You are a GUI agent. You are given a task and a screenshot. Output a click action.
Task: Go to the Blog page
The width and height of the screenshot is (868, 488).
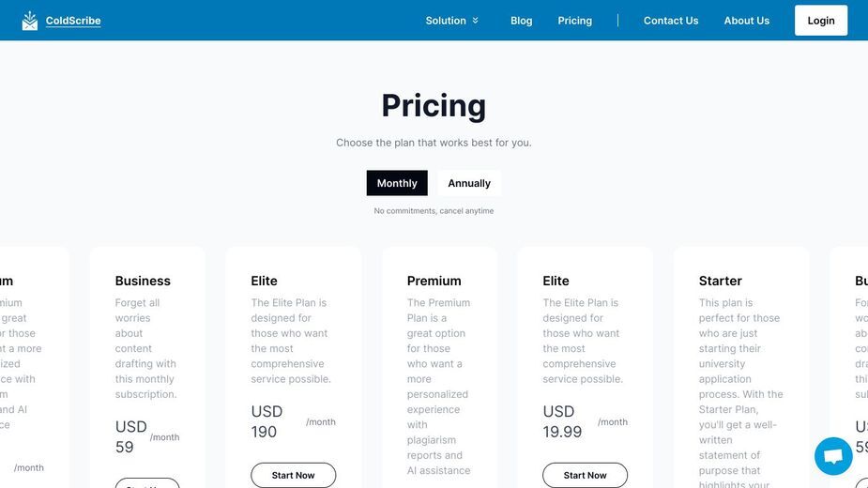(521, 21)
